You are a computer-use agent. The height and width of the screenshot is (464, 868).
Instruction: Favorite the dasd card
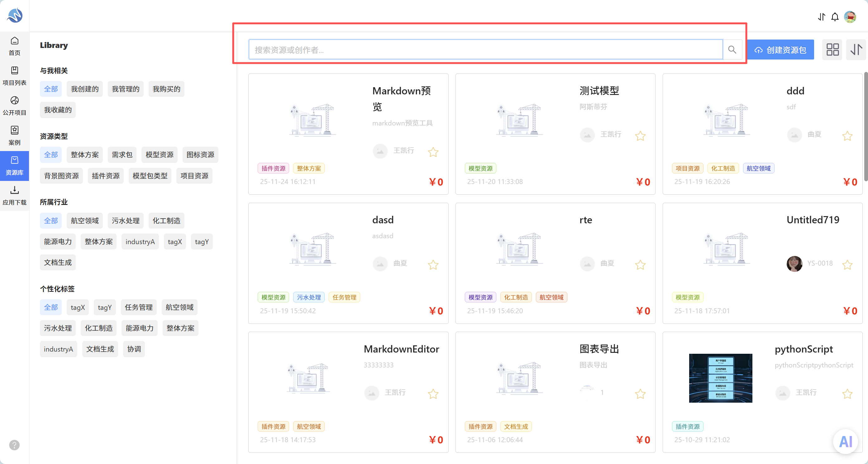433,265
